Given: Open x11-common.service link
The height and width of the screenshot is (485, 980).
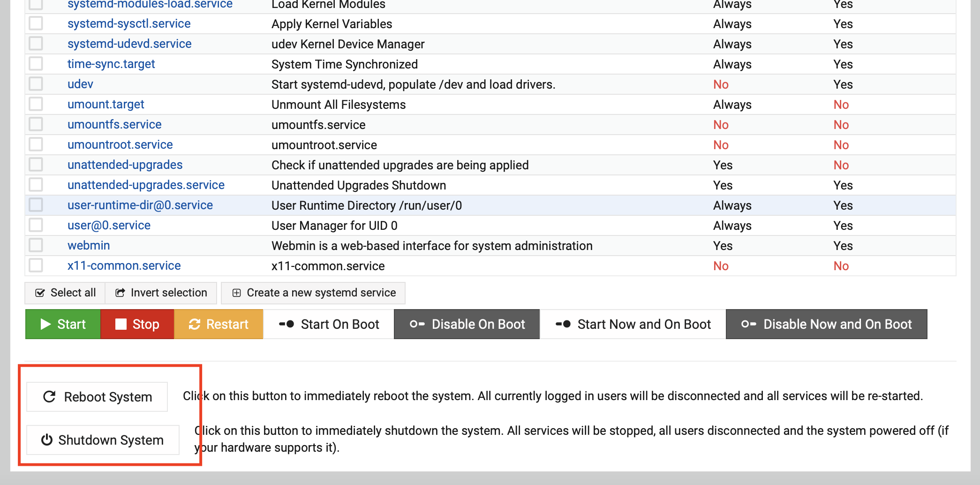Looking at the screenshot, I should (x=124, y=266).
